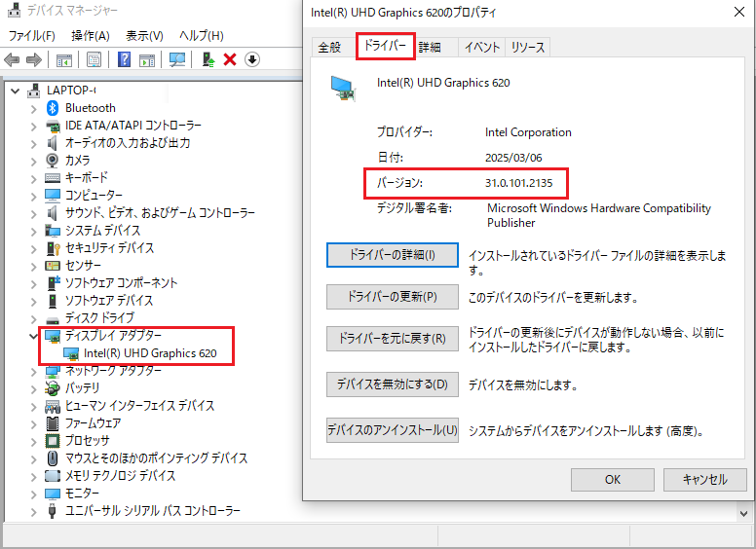
Task: Switch to the リソース tab
Action: click(x=527, y=47)
